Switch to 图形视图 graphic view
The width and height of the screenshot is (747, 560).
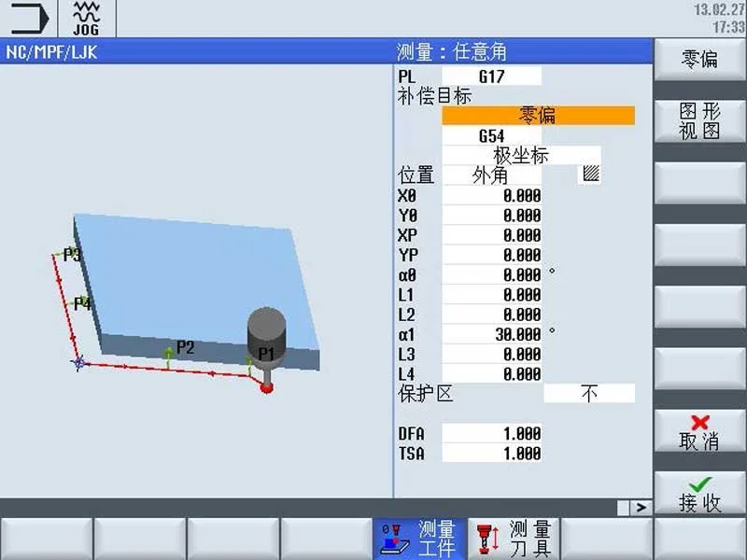[699, 119]
